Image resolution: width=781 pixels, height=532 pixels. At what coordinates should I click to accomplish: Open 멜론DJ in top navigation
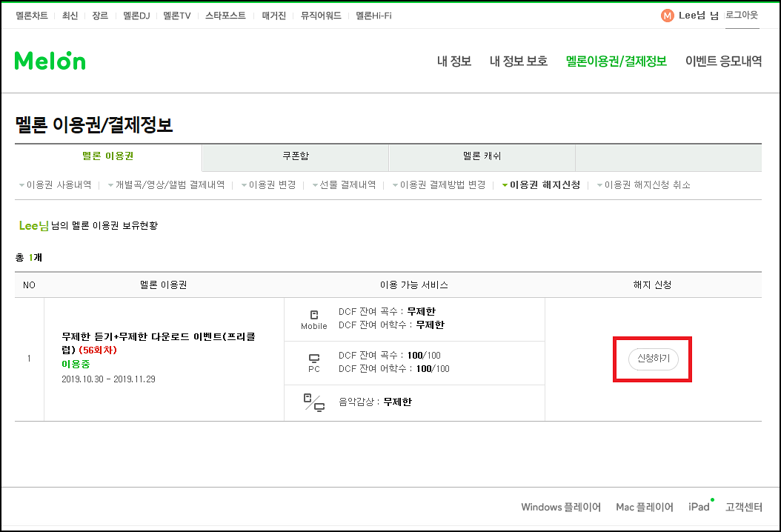coord(136,16)
